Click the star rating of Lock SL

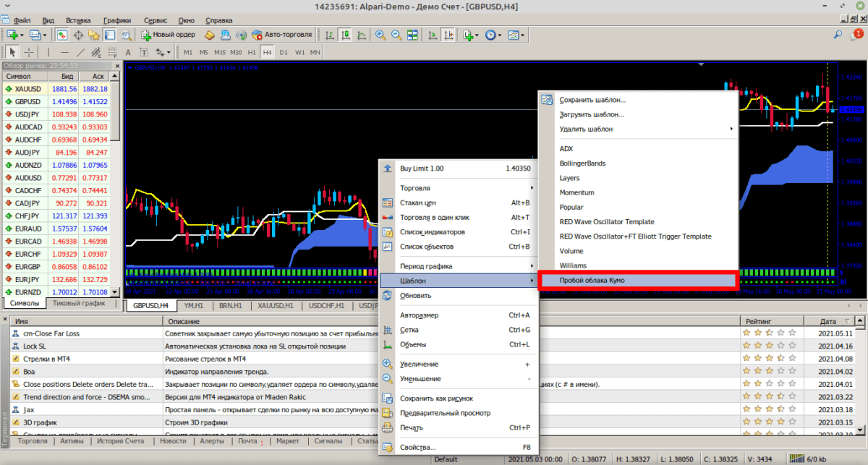(x=769, y=346)
